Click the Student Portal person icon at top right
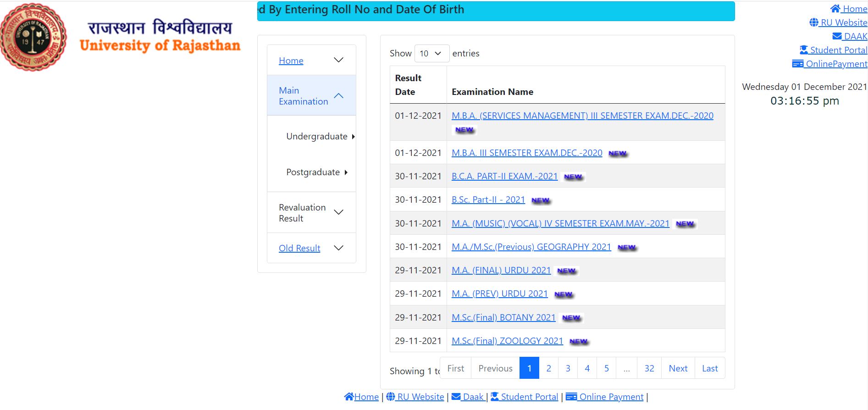This screenshot has width=868, height=410. pyautogui.click(x=804, y=50)
